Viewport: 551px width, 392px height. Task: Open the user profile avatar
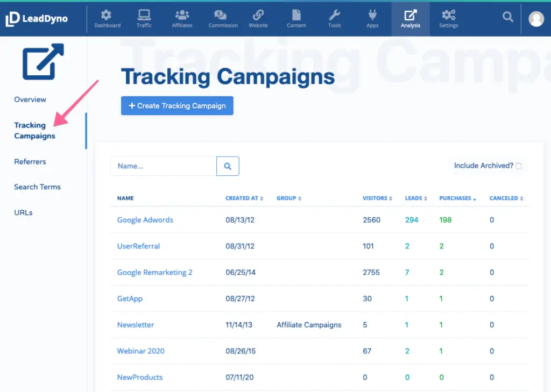click(536, 19)
